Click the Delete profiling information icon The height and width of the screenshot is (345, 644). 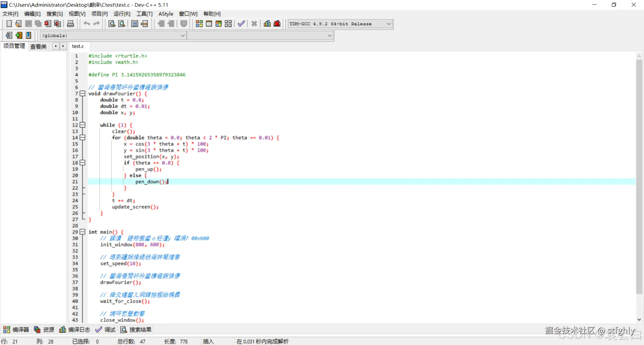(277, 24)
